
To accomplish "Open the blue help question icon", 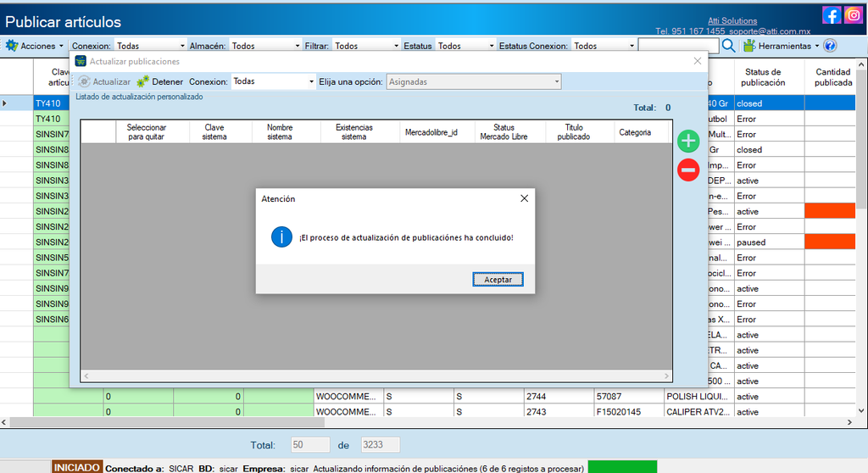I will [829, 46].
